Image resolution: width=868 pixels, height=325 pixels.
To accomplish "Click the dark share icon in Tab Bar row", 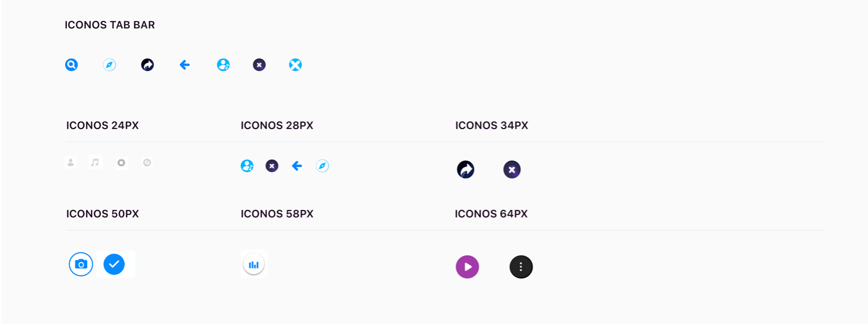I will [x=147, y=65].
